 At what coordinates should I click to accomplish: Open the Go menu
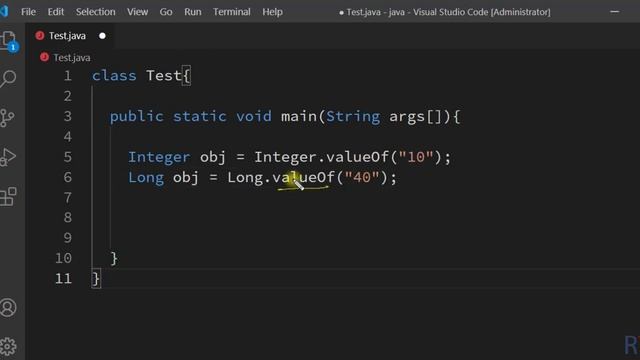(166, 12)
